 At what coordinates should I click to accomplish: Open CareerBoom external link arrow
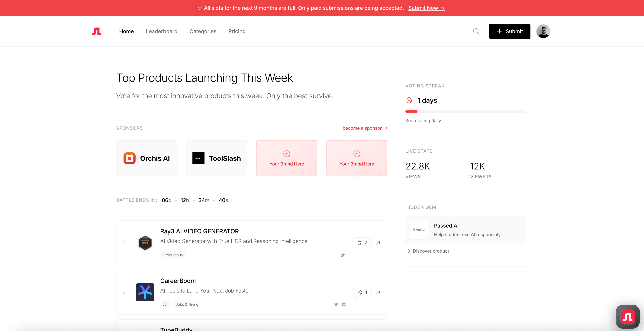click(x=378, y=292)
